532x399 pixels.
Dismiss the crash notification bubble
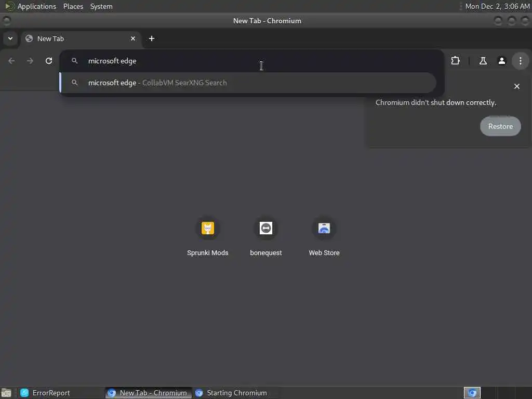[x=517, y=86]
